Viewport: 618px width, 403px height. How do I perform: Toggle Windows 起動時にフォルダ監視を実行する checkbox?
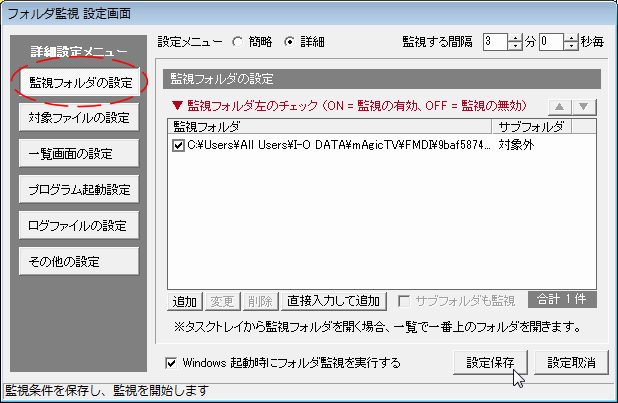173,362
